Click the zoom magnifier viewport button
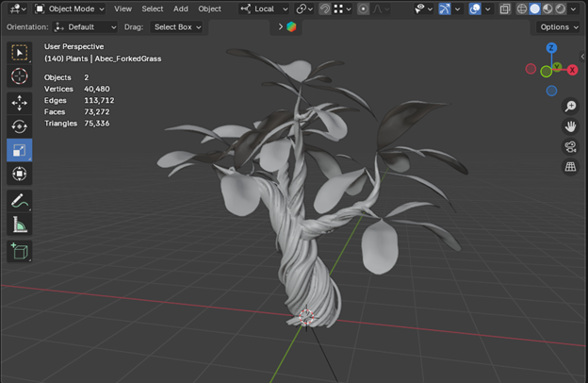The image size is (588, 383). 570,107
